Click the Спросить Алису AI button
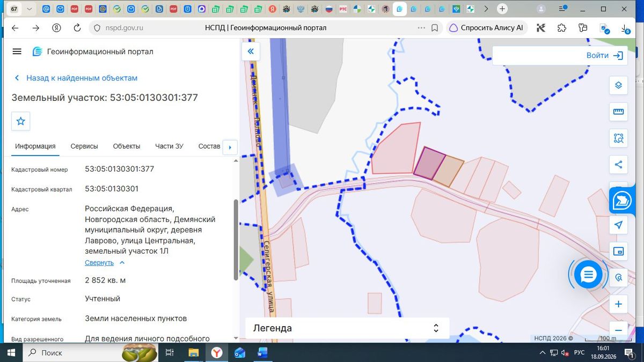Screen dimensions: 644x362 (486, 28)
